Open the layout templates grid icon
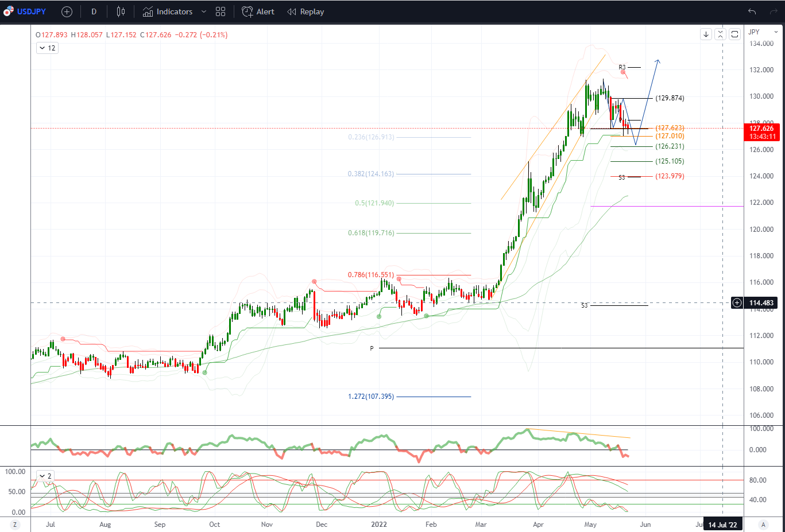785x532 pixels. click(221, 11)
